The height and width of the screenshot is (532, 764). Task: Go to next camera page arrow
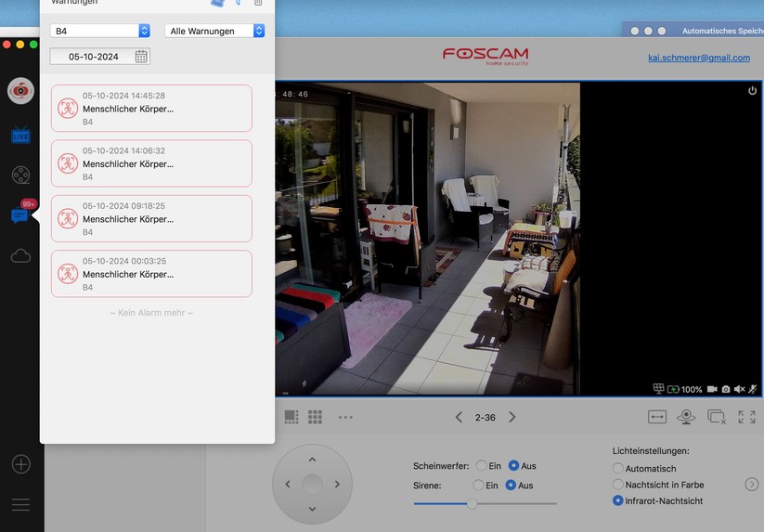(512, 417)
